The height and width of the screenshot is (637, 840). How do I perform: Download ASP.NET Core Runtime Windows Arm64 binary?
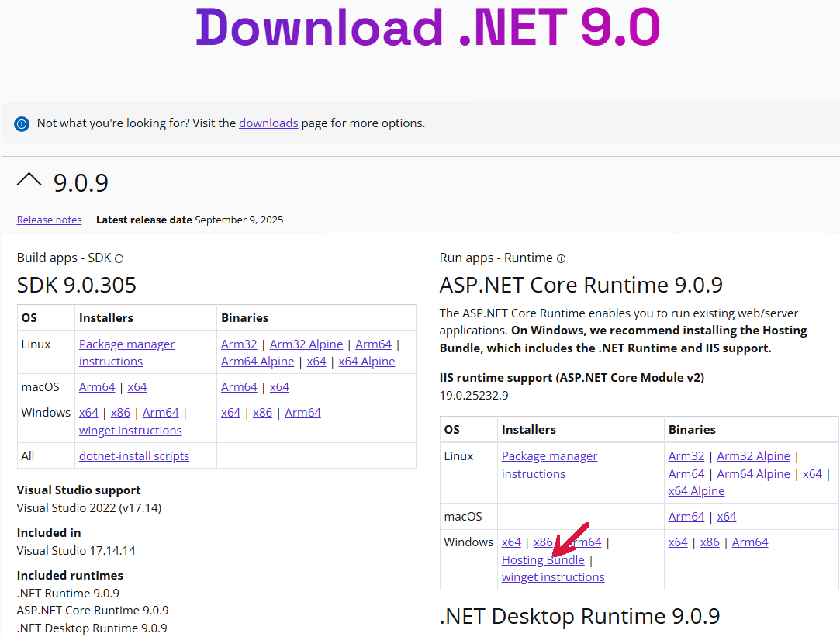click(750, 542)
